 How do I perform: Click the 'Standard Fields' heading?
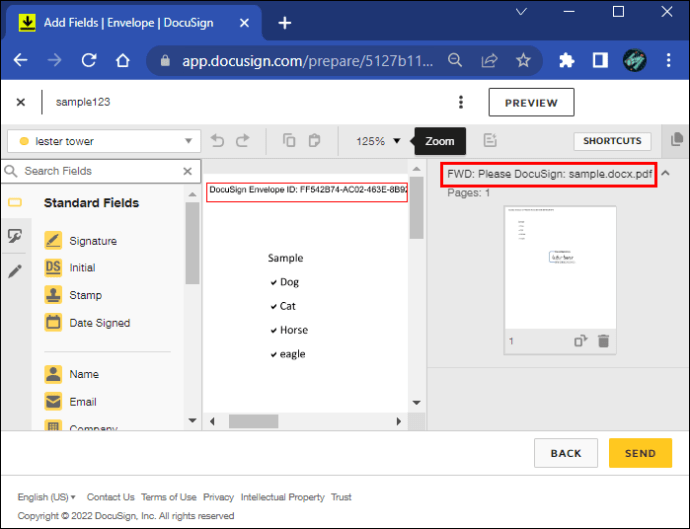coord(91,203)
